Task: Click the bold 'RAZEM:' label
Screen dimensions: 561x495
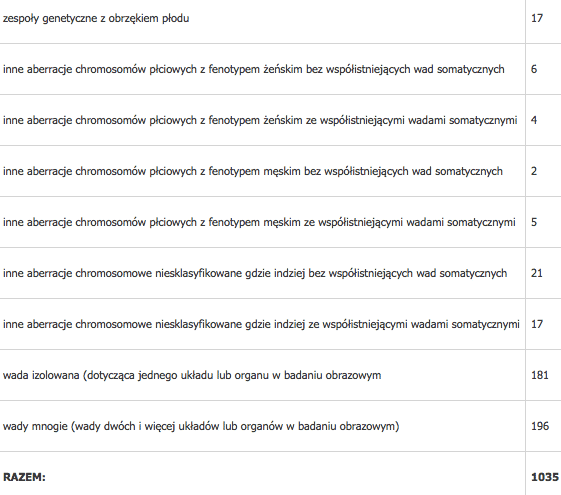Action: (x=24, y=477)
